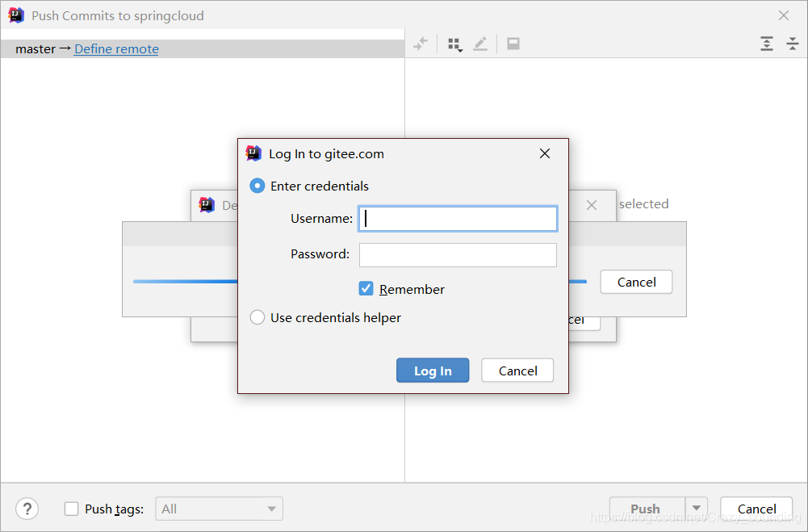Click the edit pencil icon in toolbar

point(480,44)
